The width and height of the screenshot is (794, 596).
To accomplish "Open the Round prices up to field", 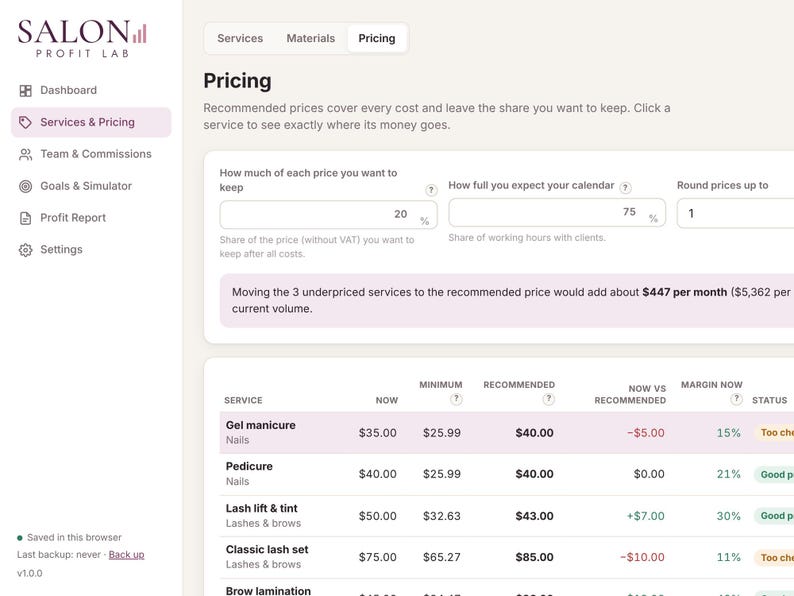I will coord(735,213).
